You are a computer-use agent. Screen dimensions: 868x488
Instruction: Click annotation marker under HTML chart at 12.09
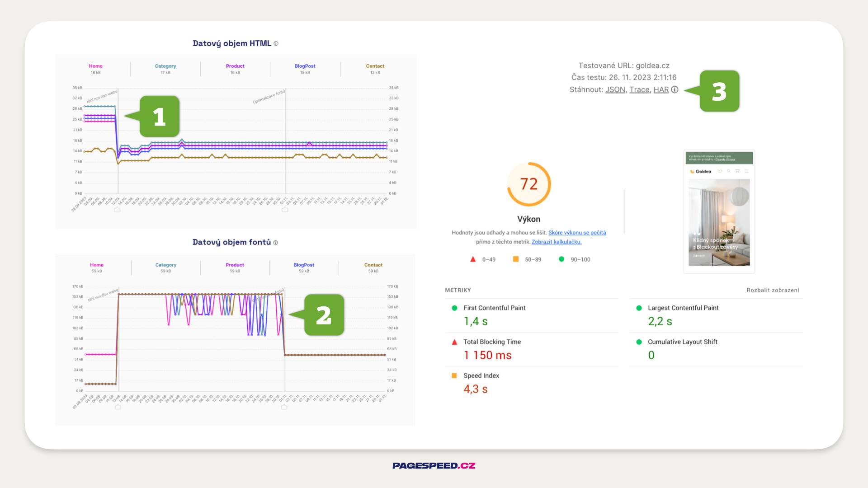point(118,210)
